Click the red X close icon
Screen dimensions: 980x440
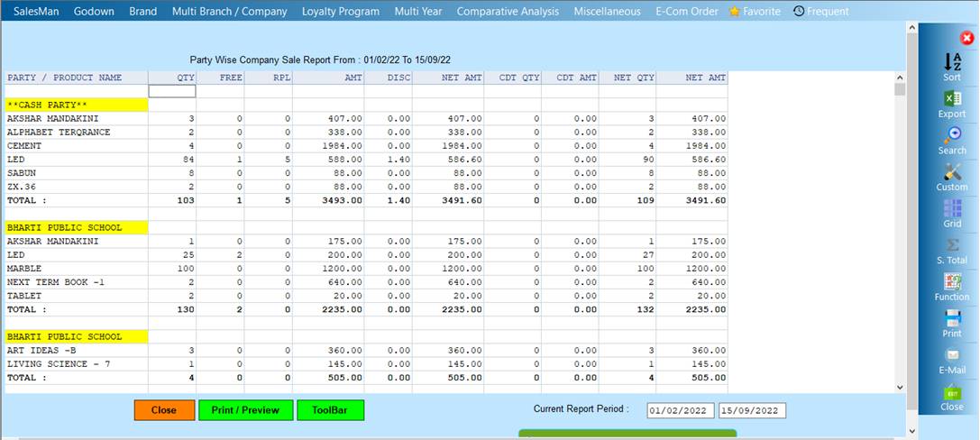966,38
